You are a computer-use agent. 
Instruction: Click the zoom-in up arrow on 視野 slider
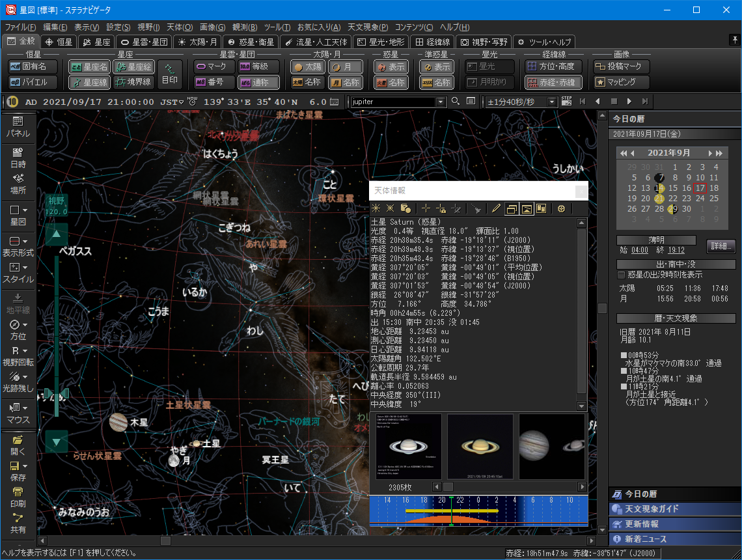pyautogui.click(x=57, y=234)
